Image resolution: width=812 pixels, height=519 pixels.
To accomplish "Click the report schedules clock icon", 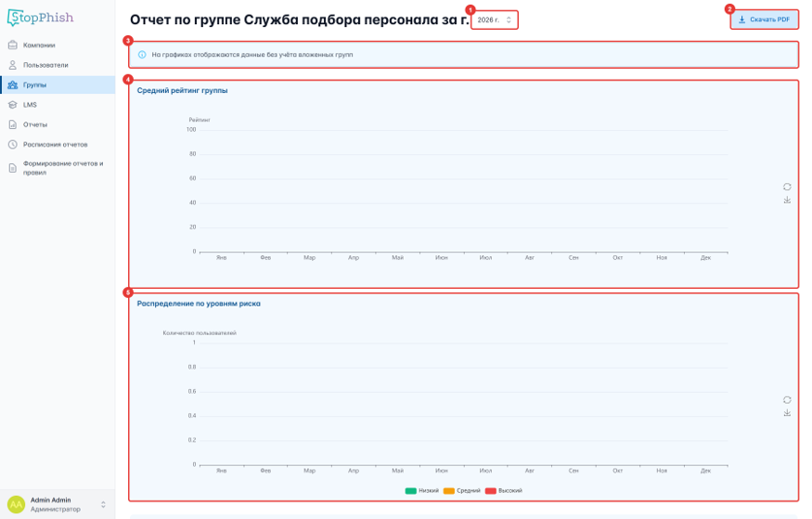I will click(13, 145).
